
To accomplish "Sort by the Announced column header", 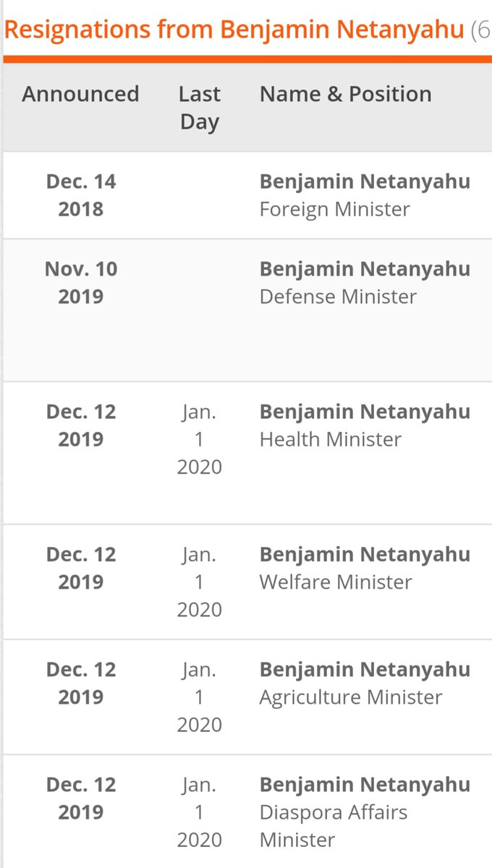I will click(80, 94).
